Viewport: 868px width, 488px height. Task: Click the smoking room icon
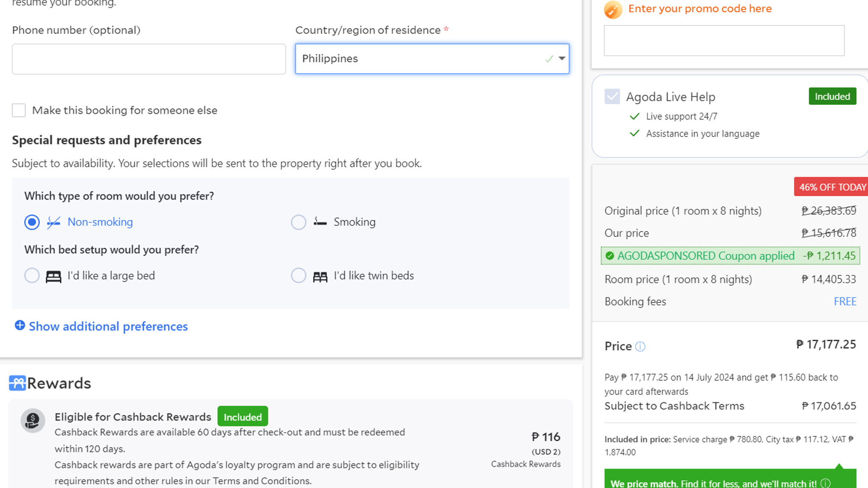click(320, 222)
